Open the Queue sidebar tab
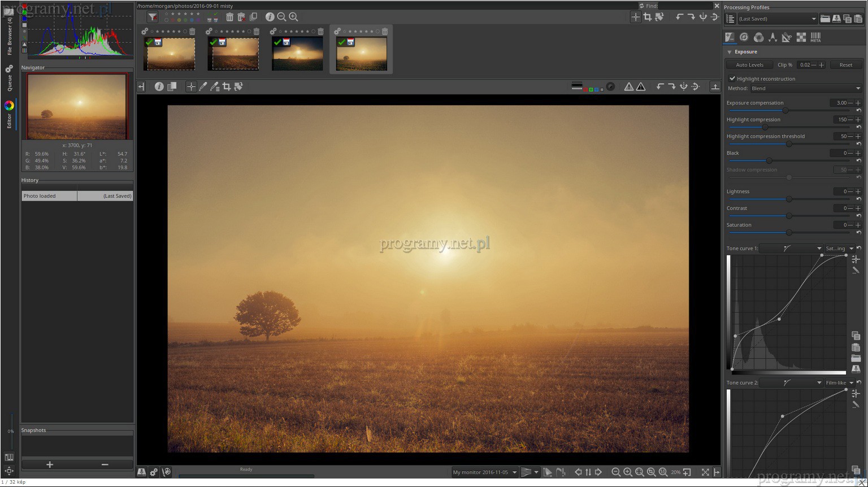 click(x=9, y=78)
